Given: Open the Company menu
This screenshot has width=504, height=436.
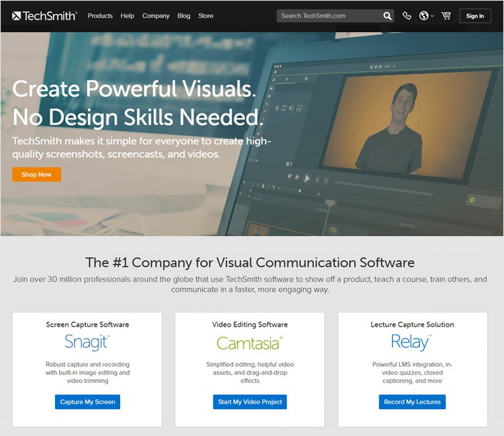Looking at the screenshot, I should [x=156, y=15].
